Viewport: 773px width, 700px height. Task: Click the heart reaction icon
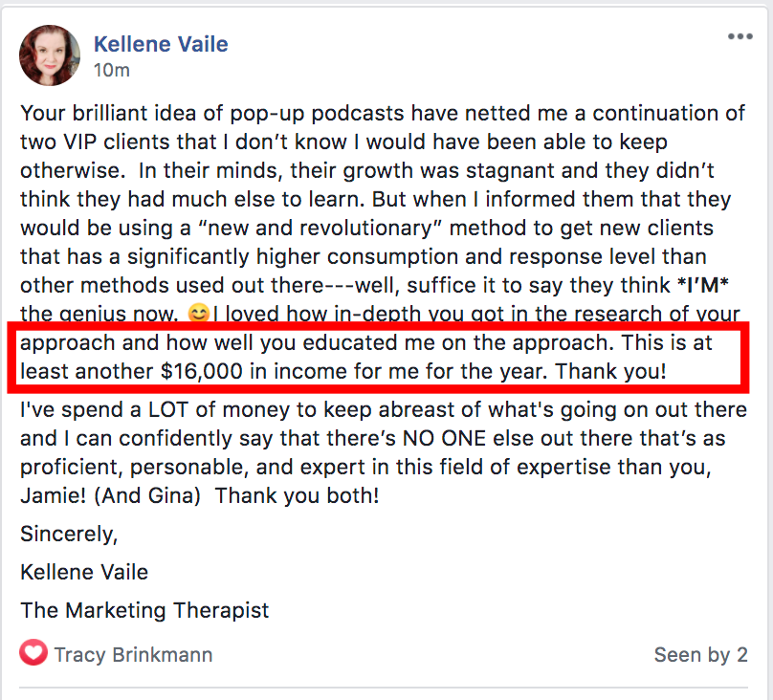pyautogui.click(x=33, y=654)
